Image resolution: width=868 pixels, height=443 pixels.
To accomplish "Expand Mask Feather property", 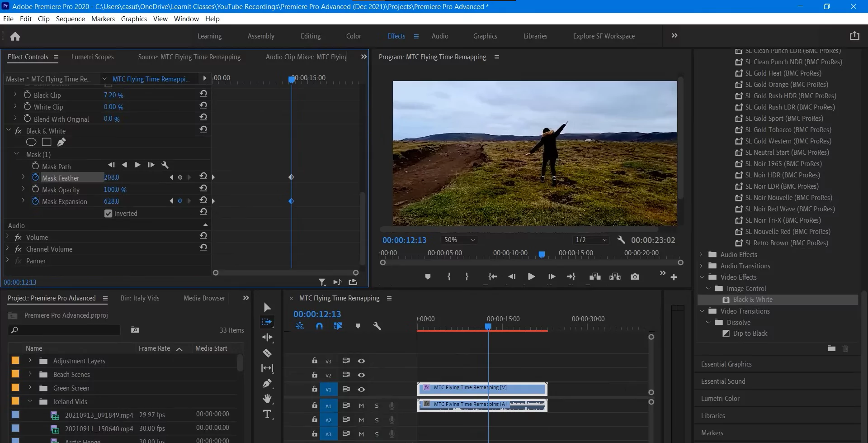I will point(23,177).
